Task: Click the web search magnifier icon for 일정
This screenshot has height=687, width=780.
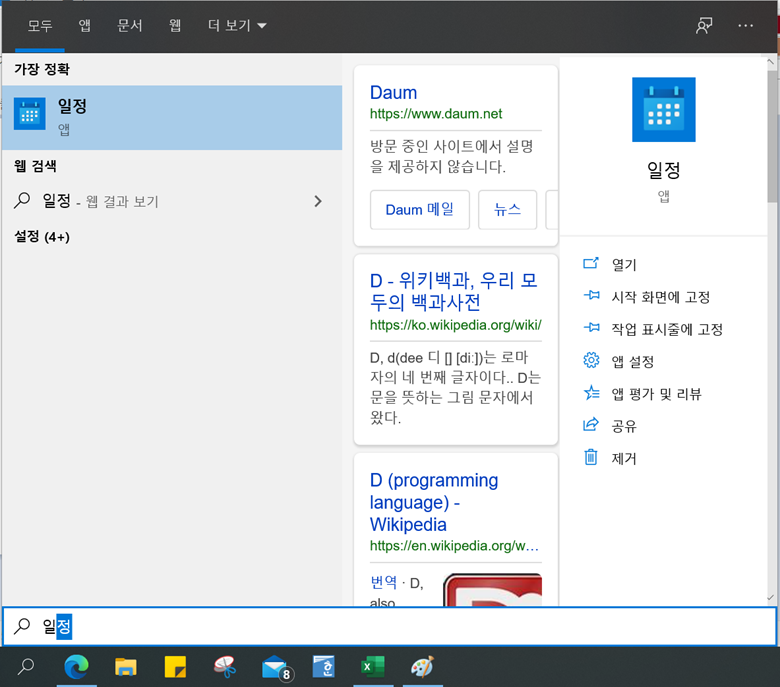Action: [22, 200]
